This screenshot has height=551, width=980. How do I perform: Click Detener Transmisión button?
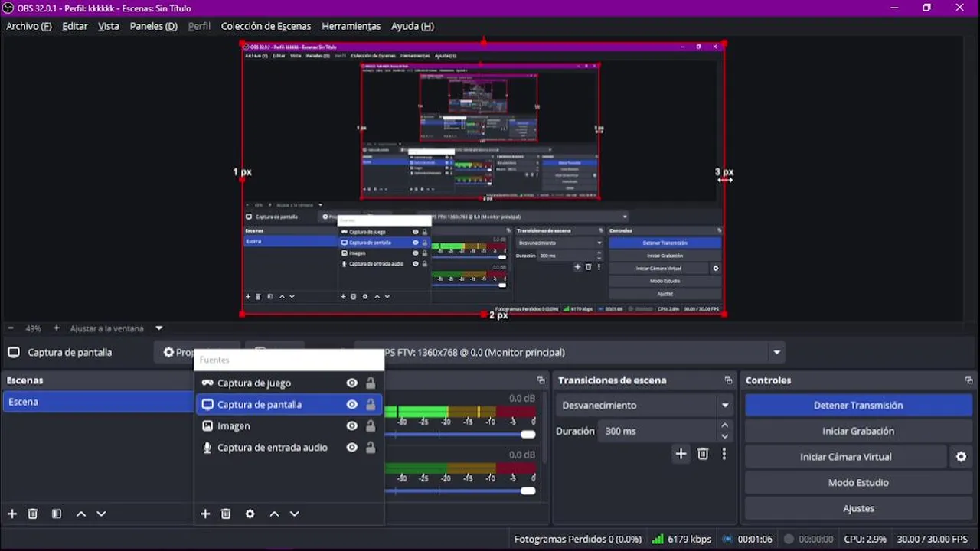point(858,406)
